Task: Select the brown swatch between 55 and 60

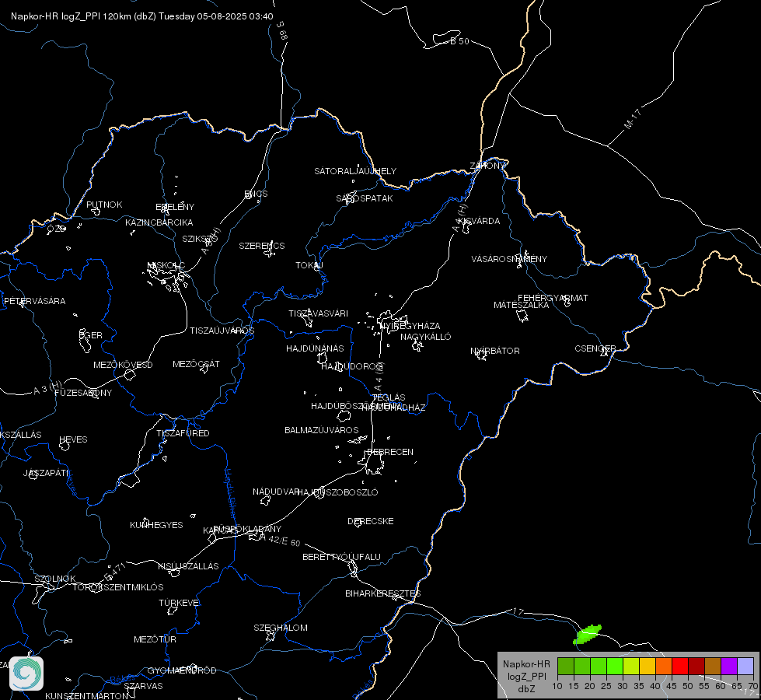Action: pos(713,666)
